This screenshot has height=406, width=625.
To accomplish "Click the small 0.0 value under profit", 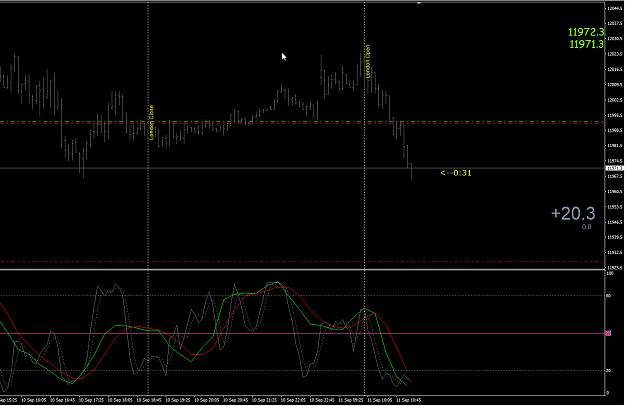I will 586,227.
